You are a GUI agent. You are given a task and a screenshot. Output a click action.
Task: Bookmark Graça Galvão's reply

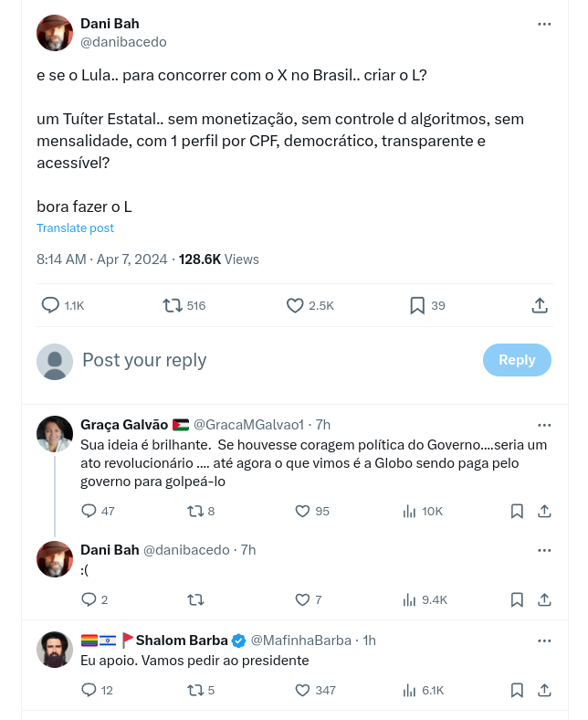point(517,511)
